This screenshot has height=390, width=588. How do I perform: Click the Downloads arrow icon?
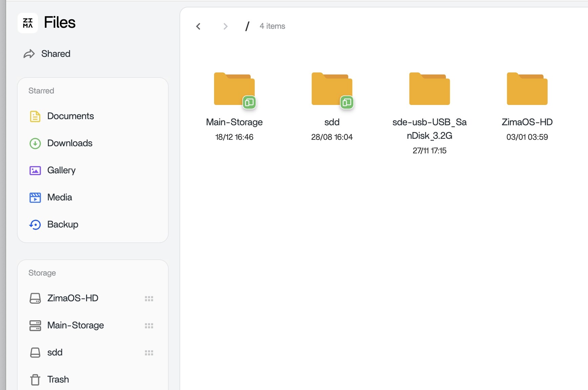35,144
